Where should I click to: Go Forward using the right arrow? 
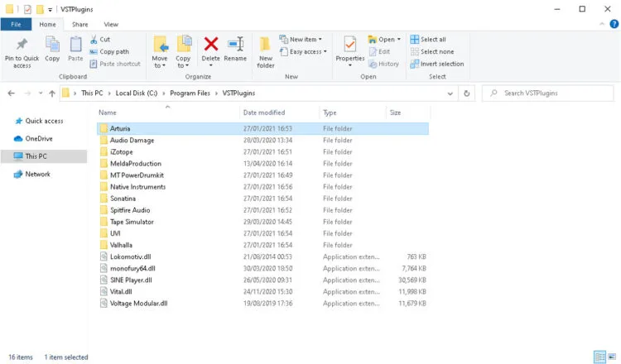point(27,93)
